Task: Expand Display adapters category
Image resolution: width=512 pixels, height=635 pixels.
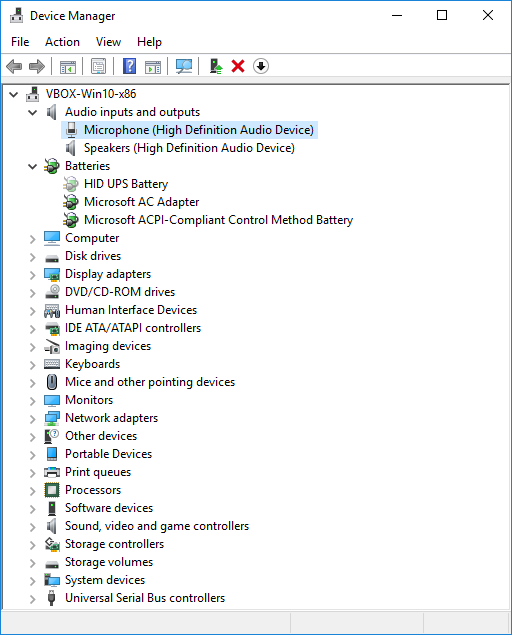Action: (x=33, y=275)
